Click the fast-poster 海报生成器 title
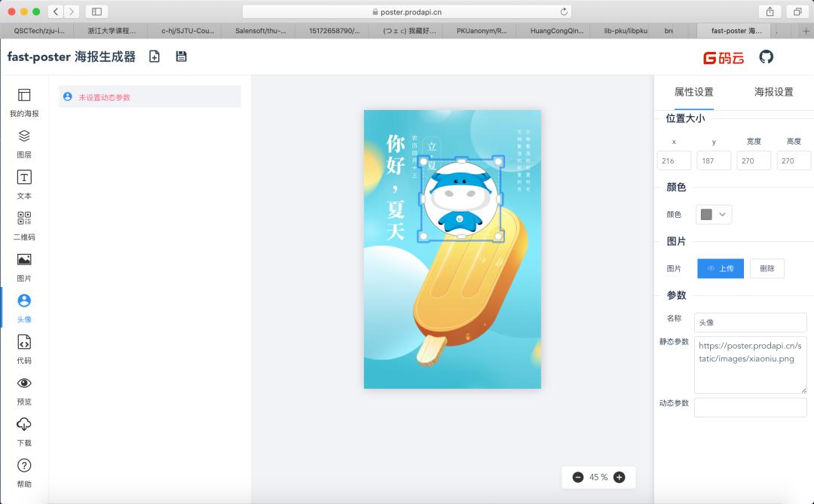Image resolution: width=814 pixels, height=504 pixels. 71,57
